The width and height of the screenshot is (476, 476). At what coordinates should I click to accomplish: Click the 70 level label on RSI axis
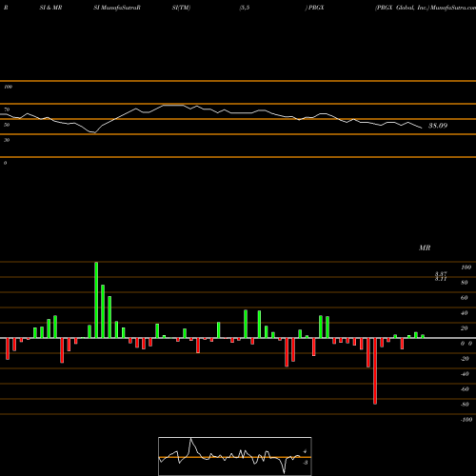point(7,109)
